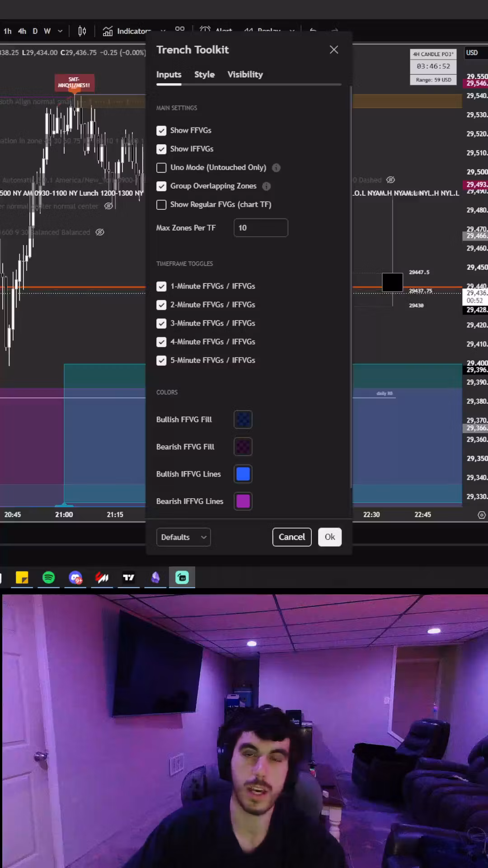Click the SMT-MNQ1!/MES1! chart label
Image resolution: width=488 pixels, height=868 pixels.
pos(74,83)
